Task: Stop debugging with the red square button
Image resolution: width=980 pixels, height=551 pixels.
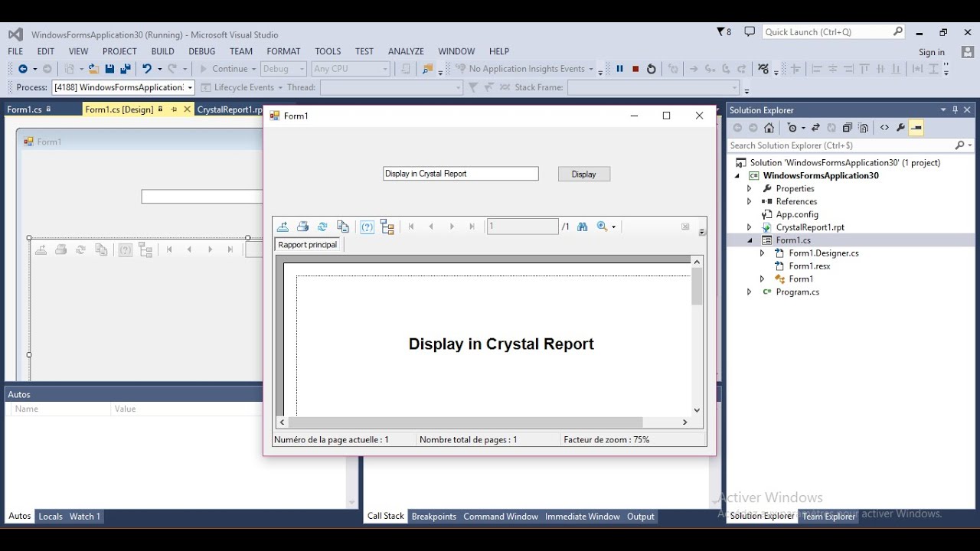Action: [x=635, y=69]
